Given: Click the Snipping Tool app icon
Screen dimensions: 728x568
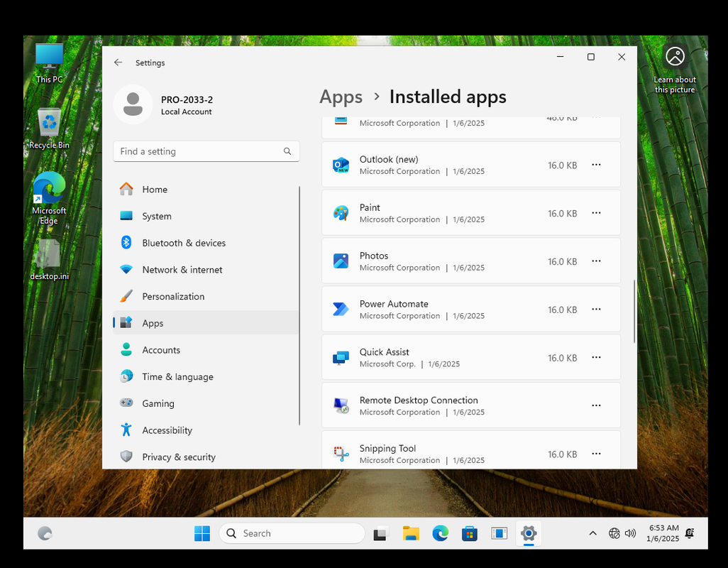Looking at the screenshot, I should pyautogui.click(x=341, y=454).
